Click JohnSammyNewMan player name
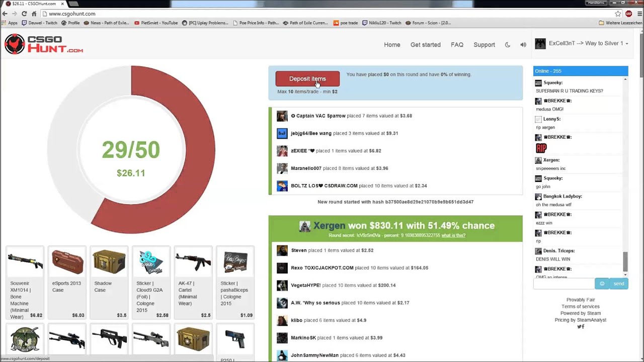The image size is (644, 362). [314, 355]
